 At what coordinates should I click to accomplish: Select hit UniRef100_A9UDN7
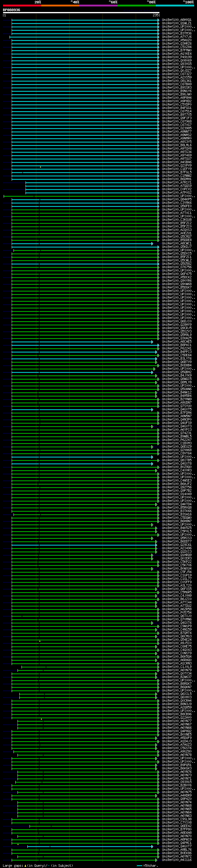177,403
